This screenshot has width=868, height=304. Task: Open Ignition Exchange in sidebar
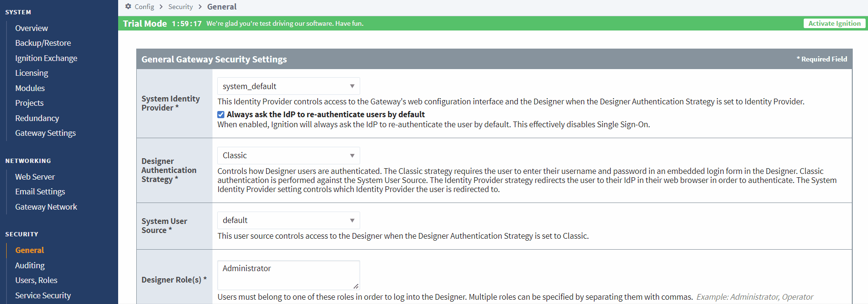point(46,58)
